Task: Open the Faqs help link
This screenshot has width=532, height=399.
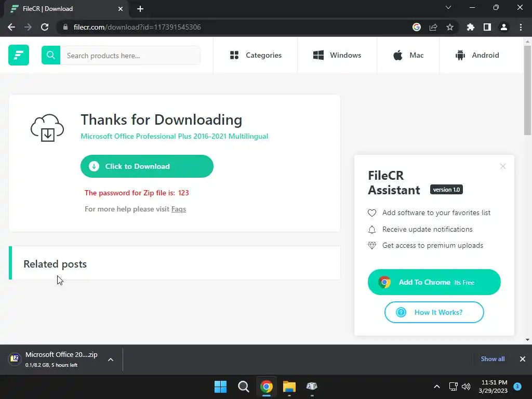Action: point(179,209)
